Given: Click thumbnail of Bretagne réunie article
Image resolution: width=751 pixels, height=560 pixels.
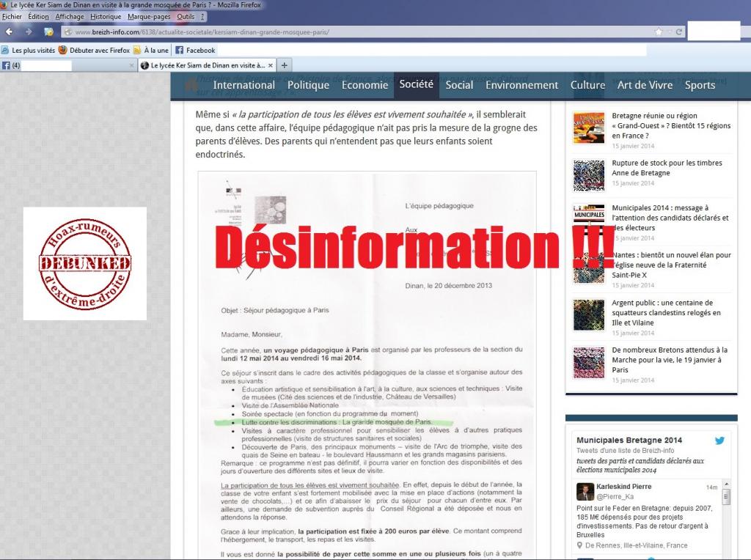Looking at the screenshot, I should point(589,128).
